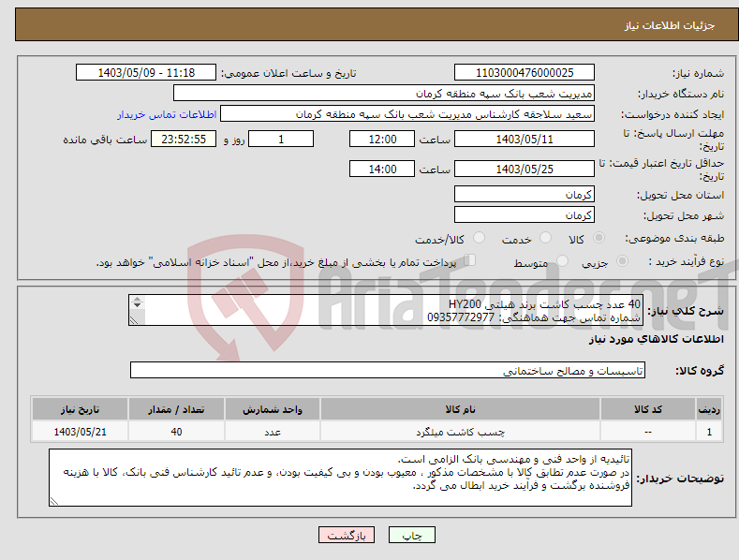Click the توضیحات خریدار label

tap(680, 479)
